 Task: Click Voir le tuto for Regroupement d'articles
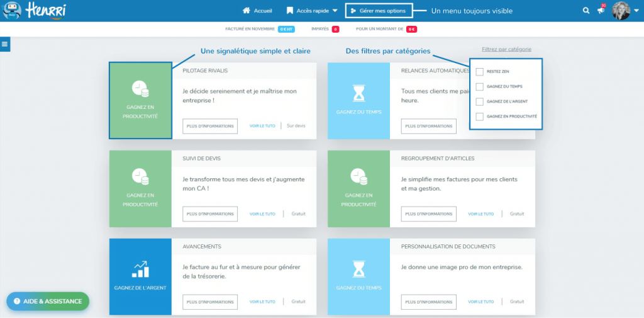pyautogui.click(x=480, y=214)
